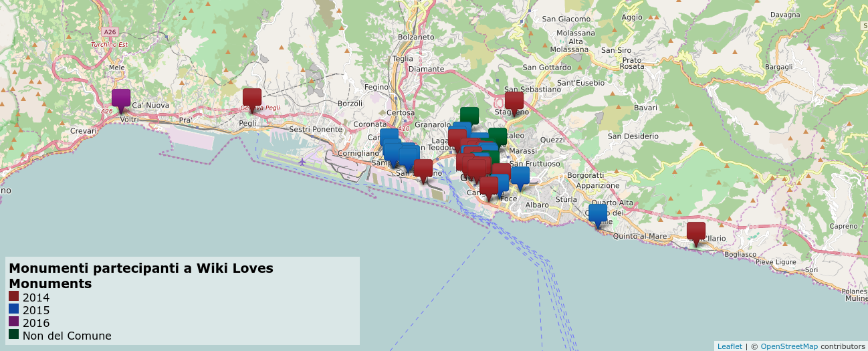Click the airport plane symbol on the map
This screenshot has width=868, height=351.
303,161
